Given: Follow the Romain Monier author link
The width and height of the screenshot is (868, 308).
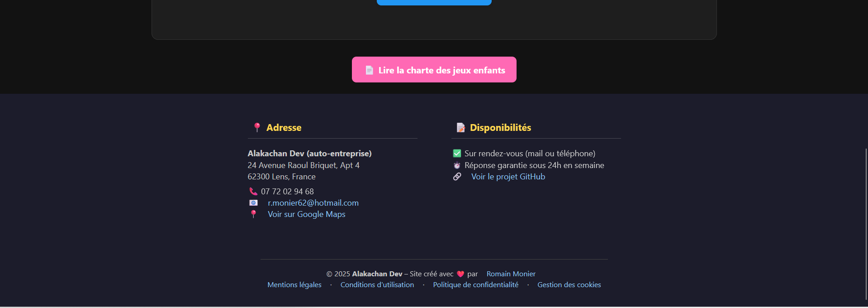Looking at the screenshot, I should tap(511, 274).
